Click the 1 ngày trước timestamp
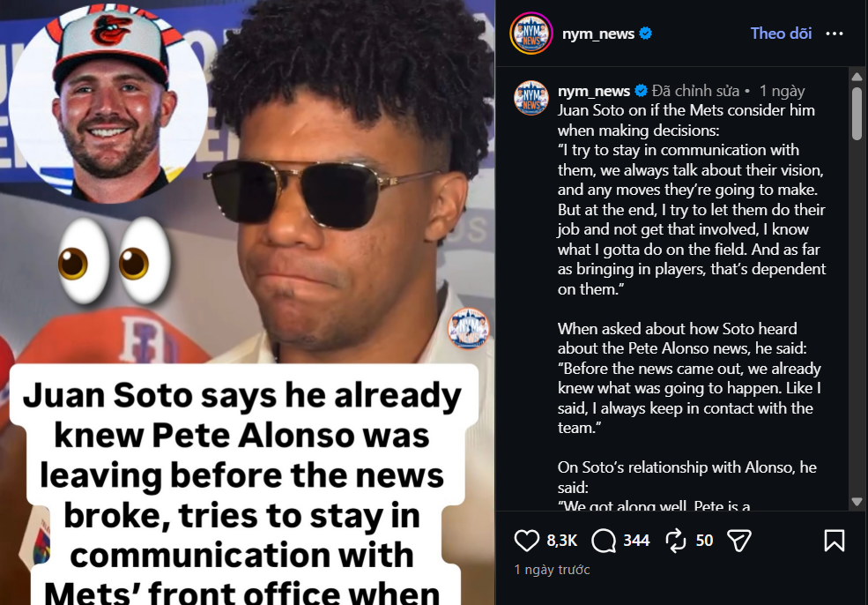The width and height of the screenshot is (868, 605). coord(552,570)
